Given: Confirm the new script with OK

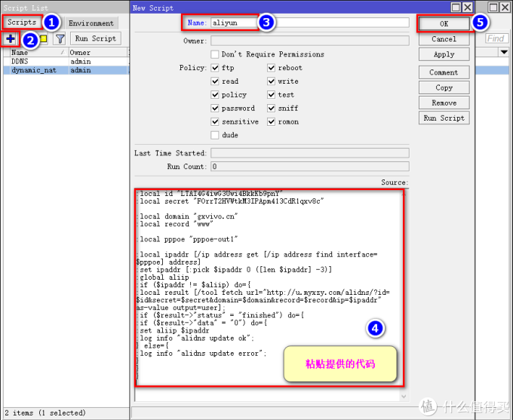Looking at the screenshot, I should 444,23.
